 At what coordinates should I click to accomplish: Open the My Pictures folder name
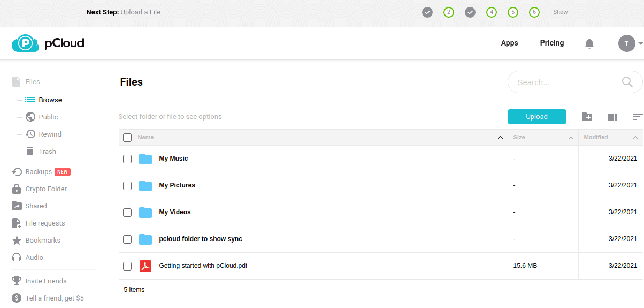pyautogui.click(x=177, y=185)
